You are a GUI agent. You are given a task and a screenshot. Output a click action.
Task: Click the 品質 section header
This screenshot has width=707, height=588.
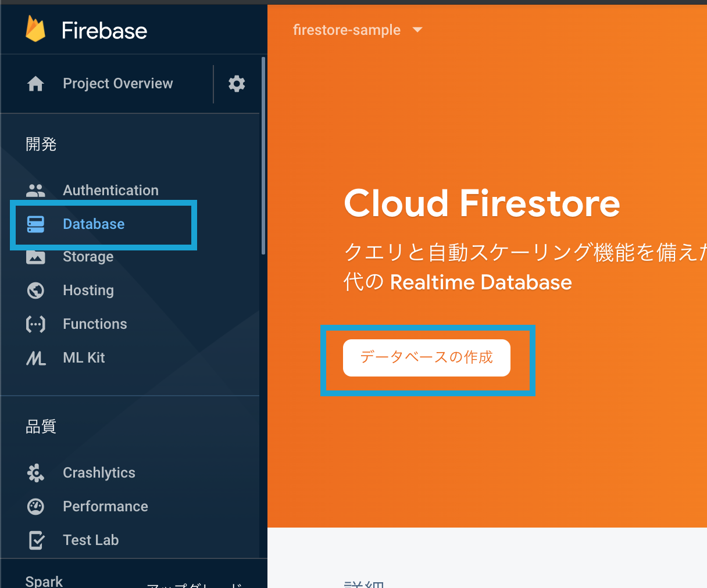coord(41,426)
